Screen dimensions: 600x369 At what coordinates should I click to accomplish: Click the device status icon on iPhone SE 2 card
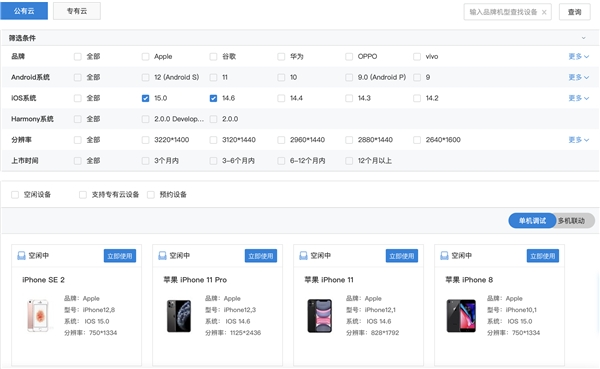click(21, 256)
